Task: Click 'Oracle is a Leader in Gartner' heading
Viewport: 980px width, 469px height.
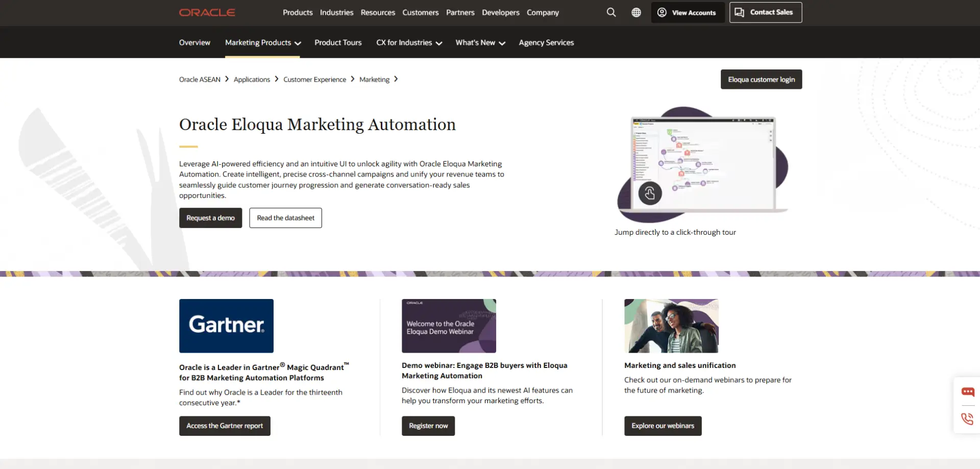Action: [x=264, y=372]
